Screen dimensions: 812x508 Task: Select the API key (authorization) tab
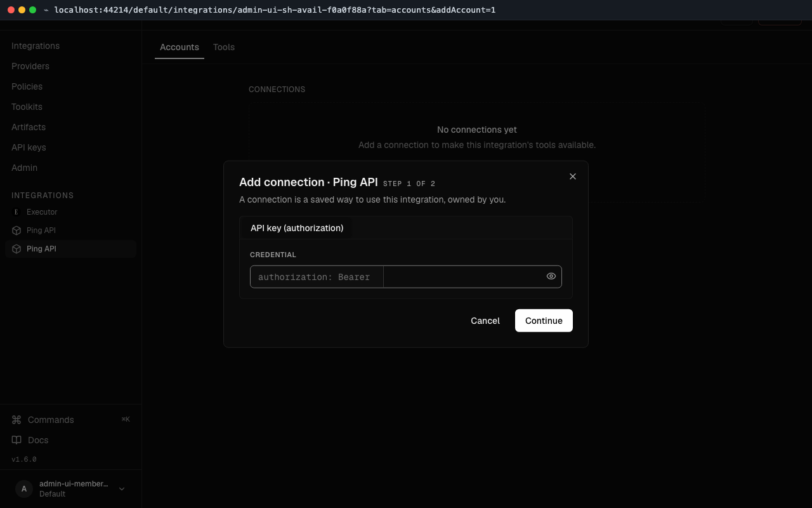297,228
